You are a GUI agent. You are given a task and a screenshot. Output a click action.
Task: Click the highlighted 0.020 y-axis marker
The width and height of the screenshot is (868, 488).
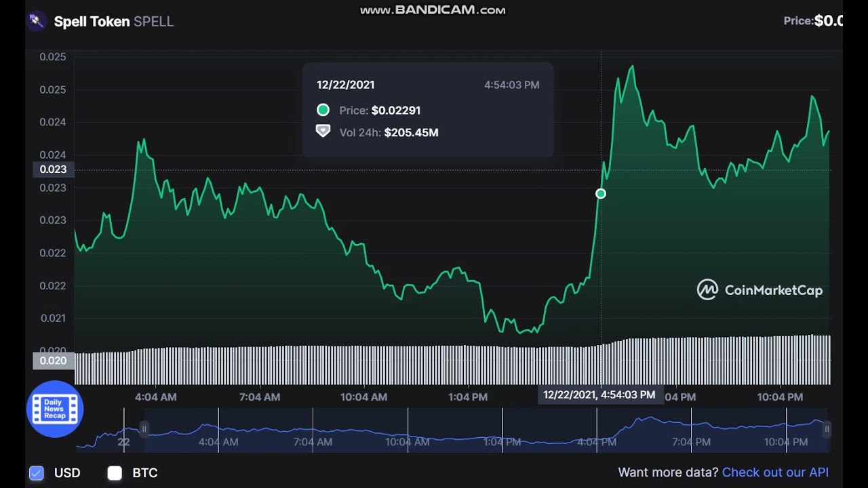[x=53, y=361]
